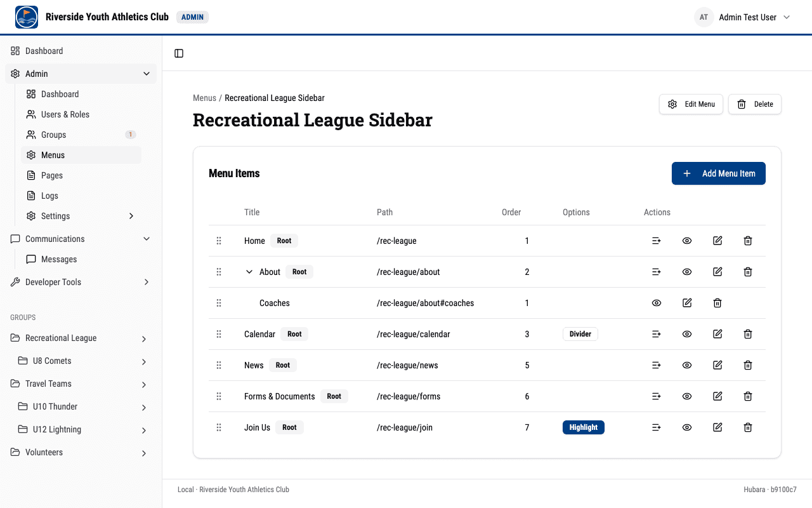
Task: Grab the drag handle for Home row
Action: point(219,241)
